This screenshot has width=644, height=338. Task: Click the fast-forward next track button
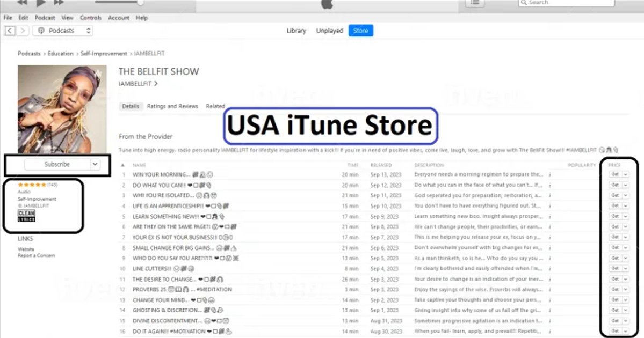point(59,2)
